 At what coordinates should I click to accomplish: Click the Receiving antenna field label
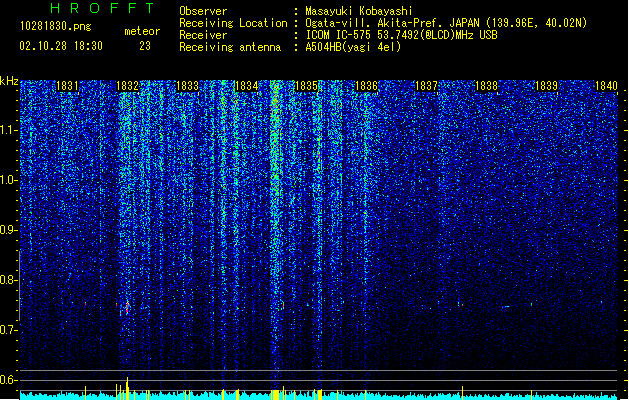tap(230, 47)
